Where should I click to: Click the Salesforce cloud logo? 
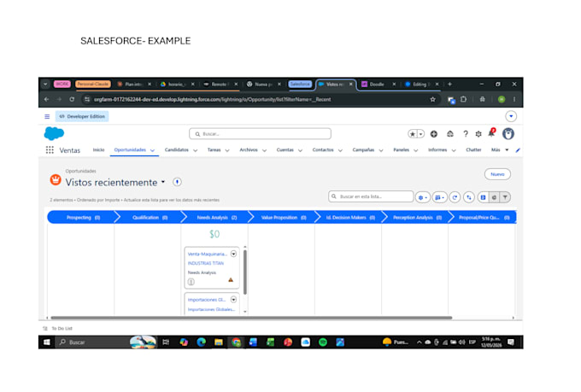54,133
